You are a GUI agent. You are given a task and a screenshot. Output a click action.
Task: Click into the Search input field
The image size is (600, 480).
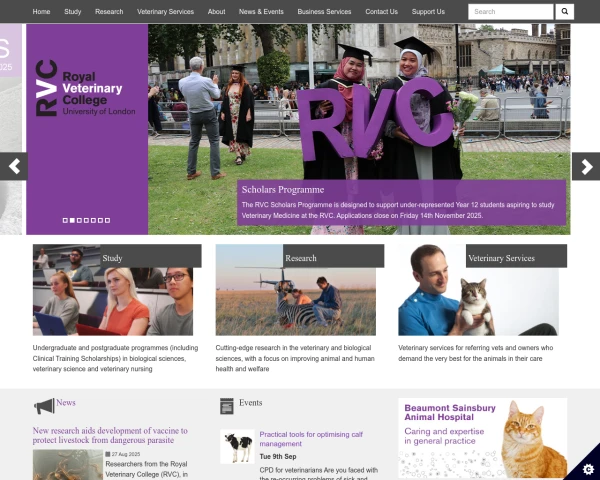click(510, 12)
